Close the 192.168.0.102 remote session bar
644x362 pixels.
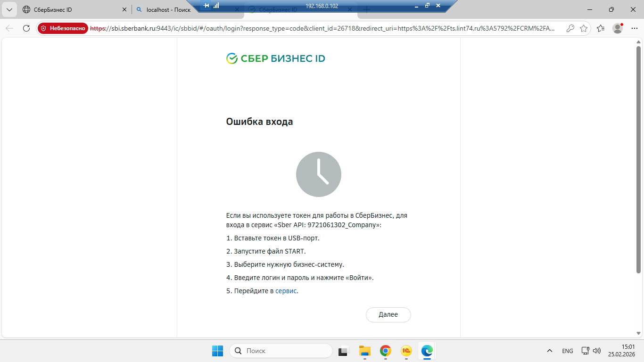(438, 6)
